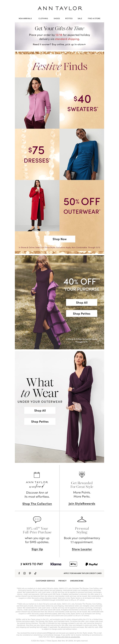Screen dimensions: 119x644
Task: Click the Apple Pay logo
Action: [x=73, y=564]
